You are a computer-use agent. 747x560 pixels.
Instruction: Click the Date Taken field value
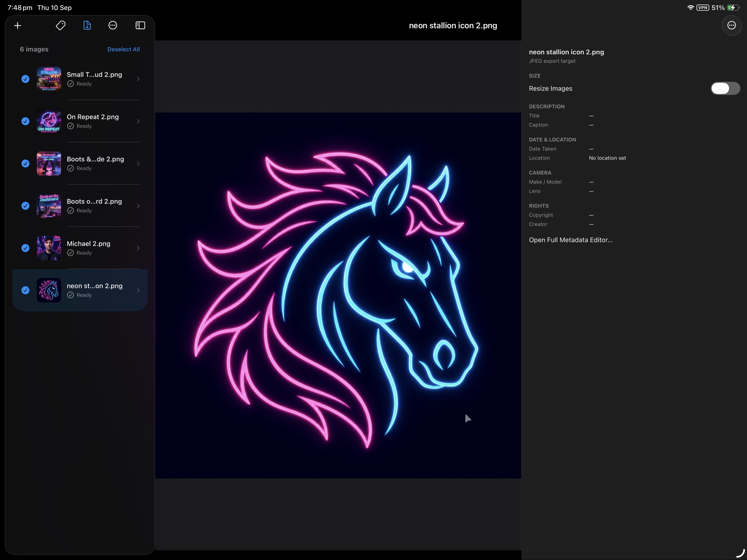pyautogui.click(x=591, y=149)
